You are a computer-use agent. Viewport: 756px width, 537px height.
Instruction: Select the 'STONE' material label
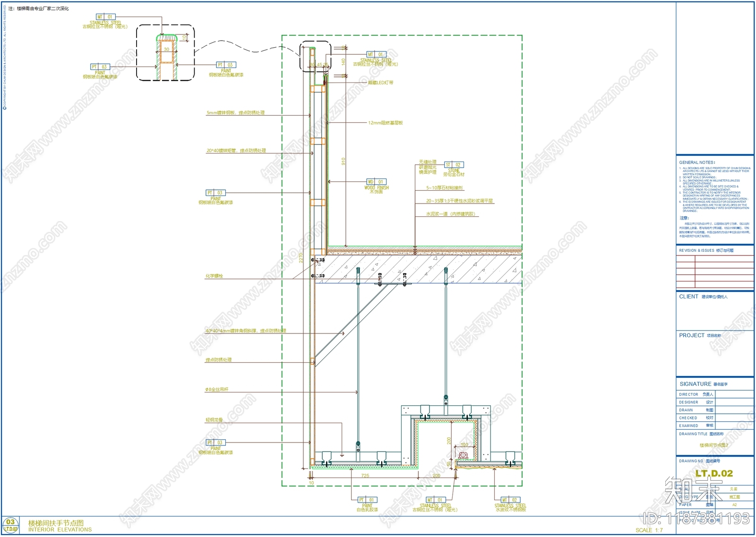tap(454, 170)
